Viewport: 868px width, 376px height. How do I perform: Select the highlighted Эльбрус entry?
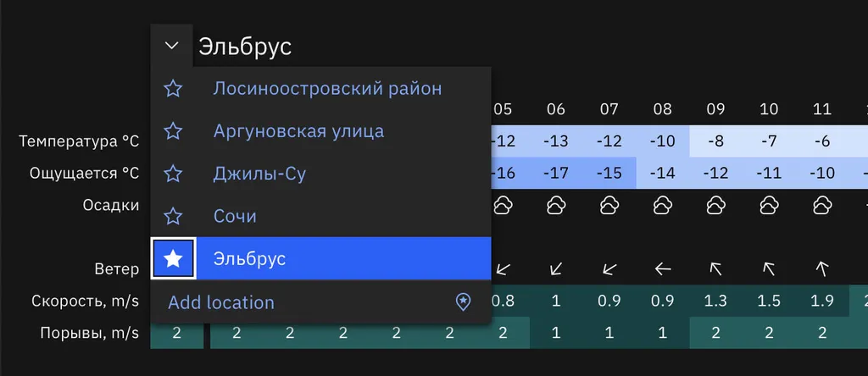249,259
